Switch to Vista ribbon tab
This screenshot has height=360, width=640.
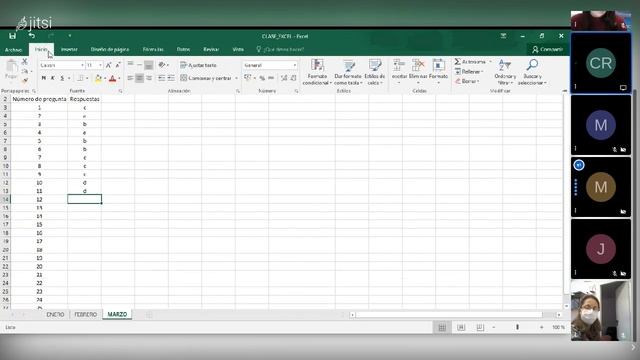click(238, 49)
